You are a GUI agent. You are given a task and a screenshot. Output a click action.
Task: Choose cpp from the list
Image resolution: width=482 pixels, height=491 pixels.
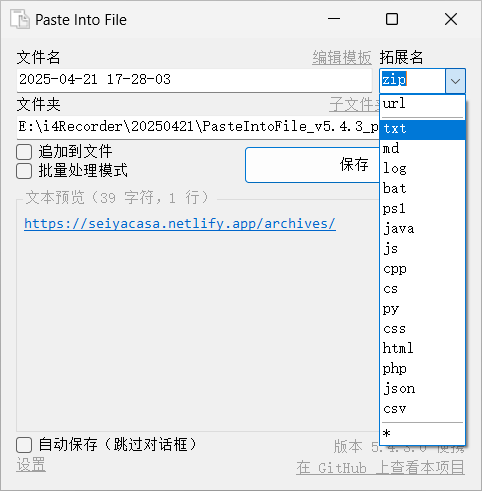point(422,269)
